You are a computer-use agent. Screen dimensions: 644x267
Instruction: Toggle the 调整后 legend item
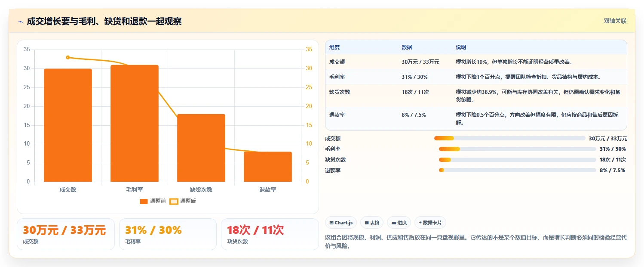pos(183,201)
